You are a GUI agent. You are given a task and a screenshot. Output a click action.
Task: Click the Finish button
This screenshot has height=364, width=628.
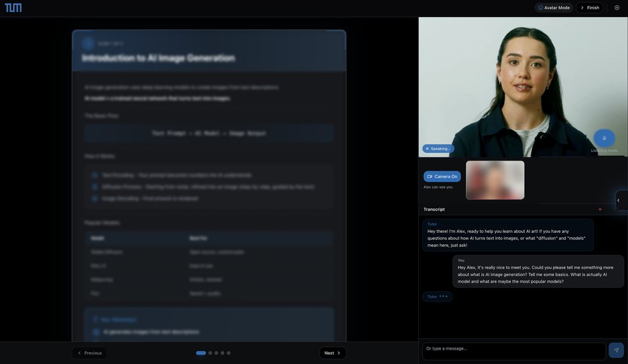[x=590, y=8]
